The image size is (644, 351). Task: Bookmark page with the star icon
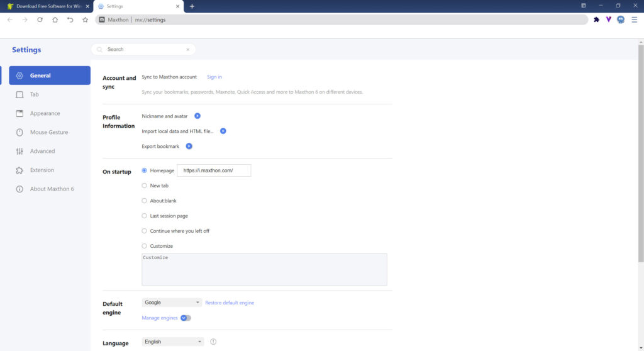pos(85,19)
